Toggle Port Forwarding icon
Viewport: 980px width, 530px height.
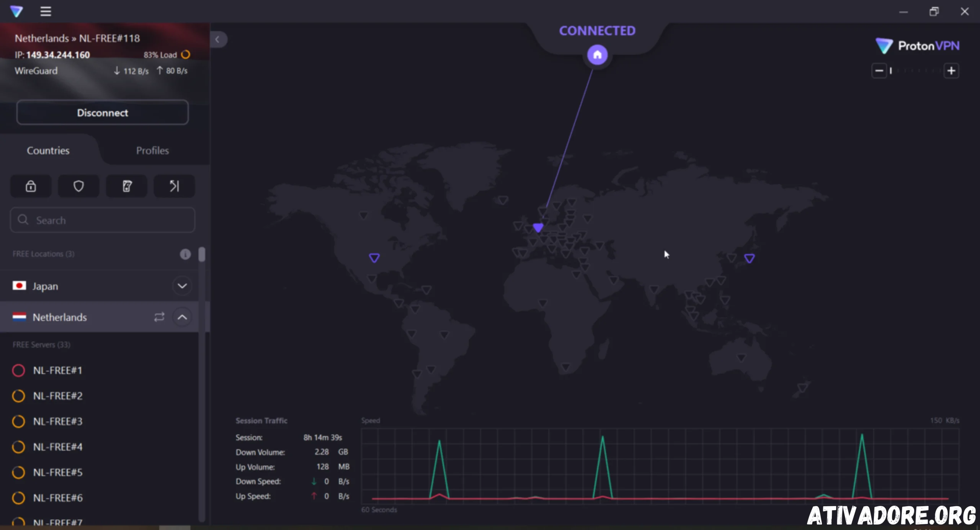pos(175,186)
